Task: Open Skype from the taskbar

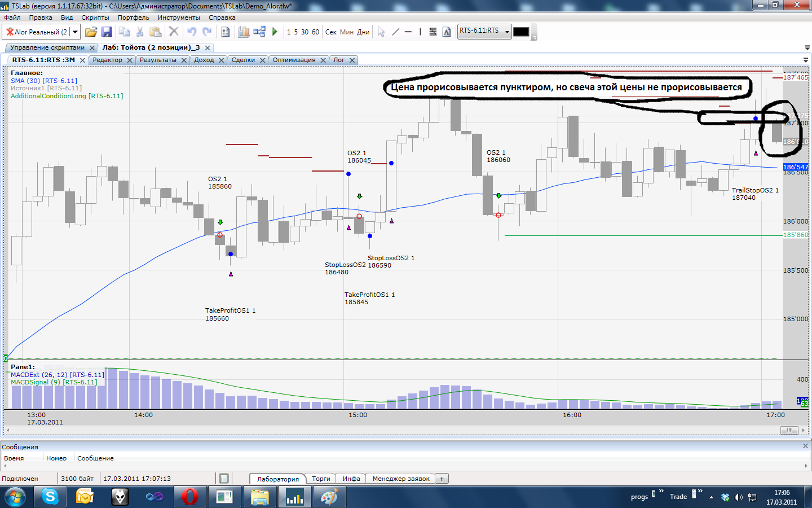Action: click(50, 497)
